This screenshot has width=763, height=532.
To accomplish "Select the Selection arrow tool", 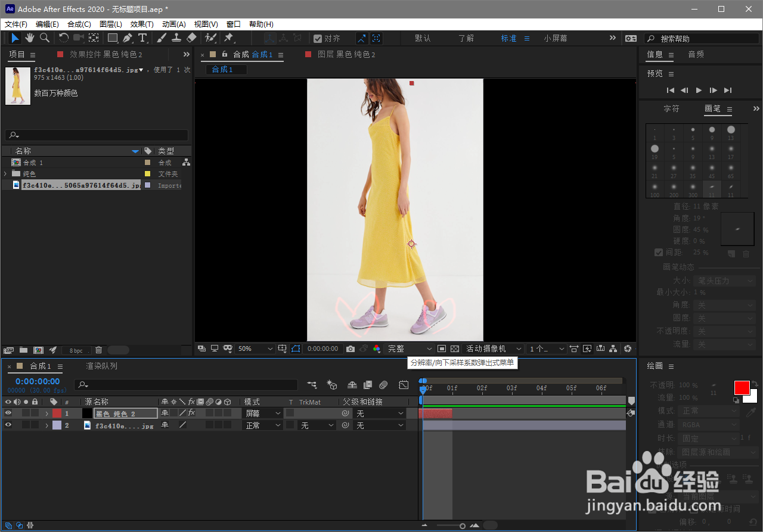I will click(x=15, y=38).
